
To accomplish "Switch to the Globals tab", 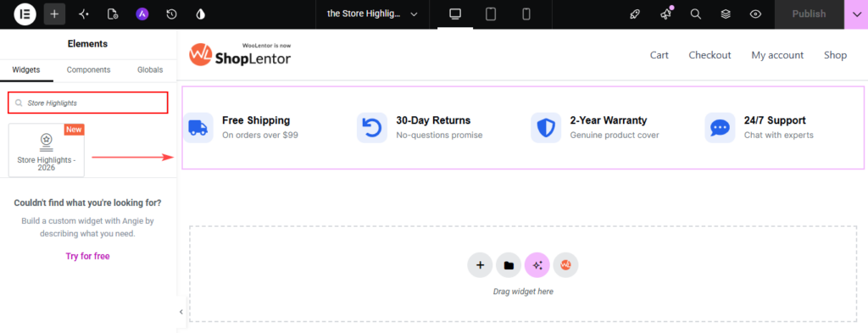I will click(x=150, y=69).
